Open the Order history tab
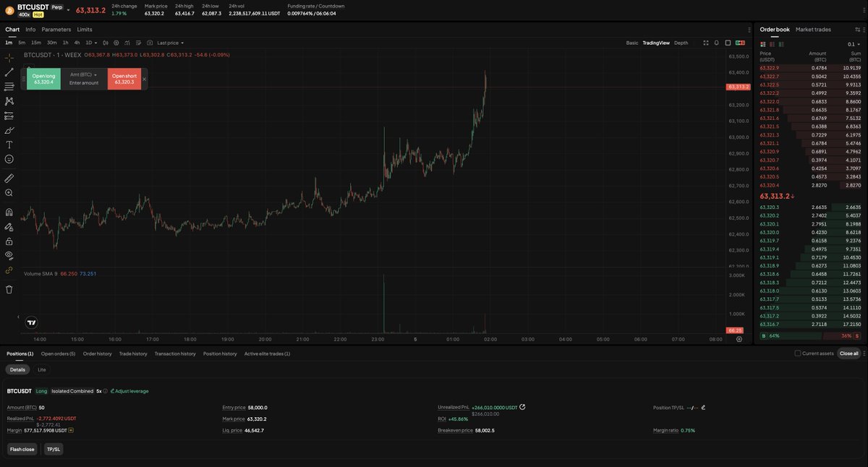Image resolution: width=868 pixels, height=467 pixels. [98, 354]
